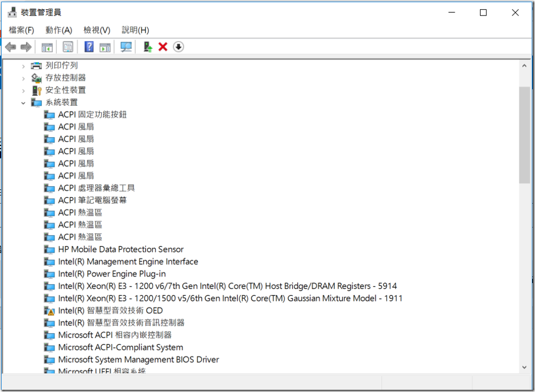Select Intel(R) Management Engine Interface
535x392 pixels.
tap(128, 262)
